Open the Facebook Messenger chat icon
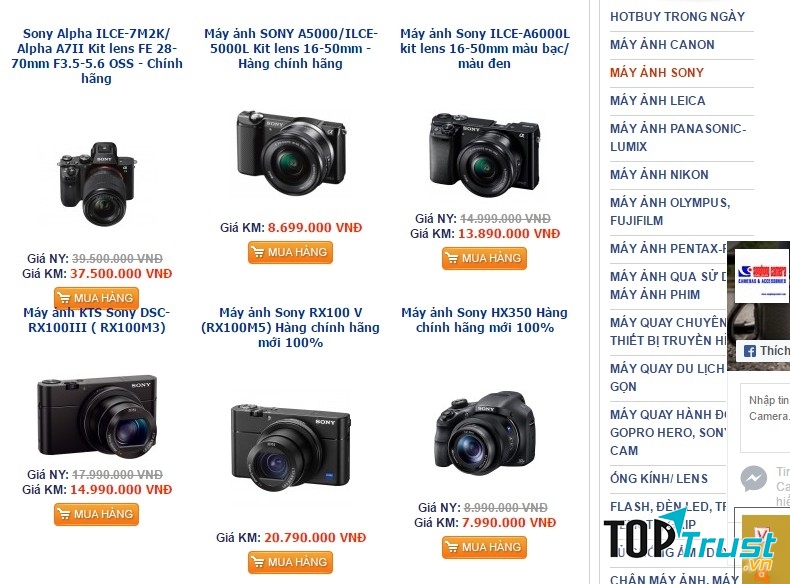 click(753, 478)
